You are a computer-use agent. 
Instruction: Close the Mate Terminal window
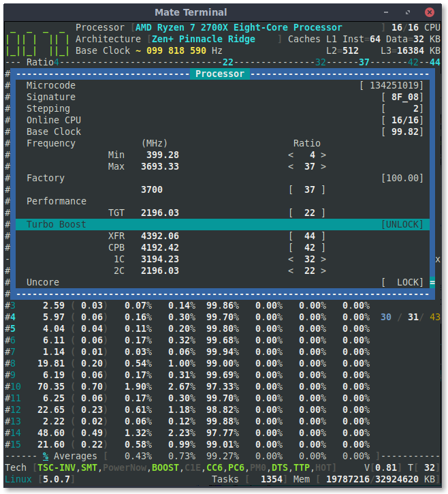pyautogui.click(x=430, y=12)
